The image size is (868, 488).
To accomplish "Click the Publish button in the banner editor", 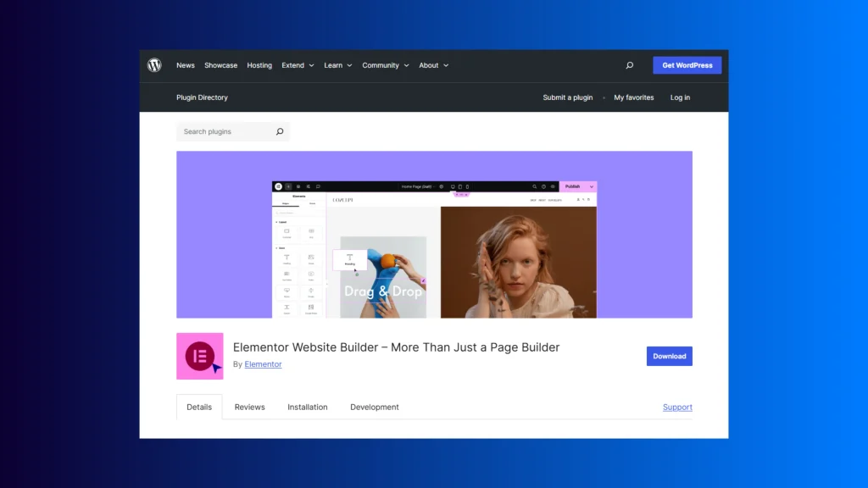I will pos(573,186).
